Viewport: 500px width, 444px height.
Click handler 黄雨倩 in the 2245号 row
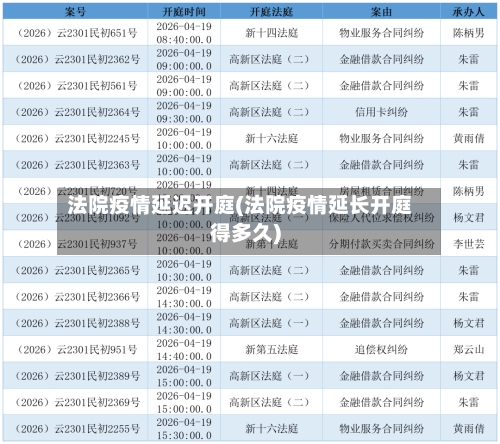[x=468, y=138]
